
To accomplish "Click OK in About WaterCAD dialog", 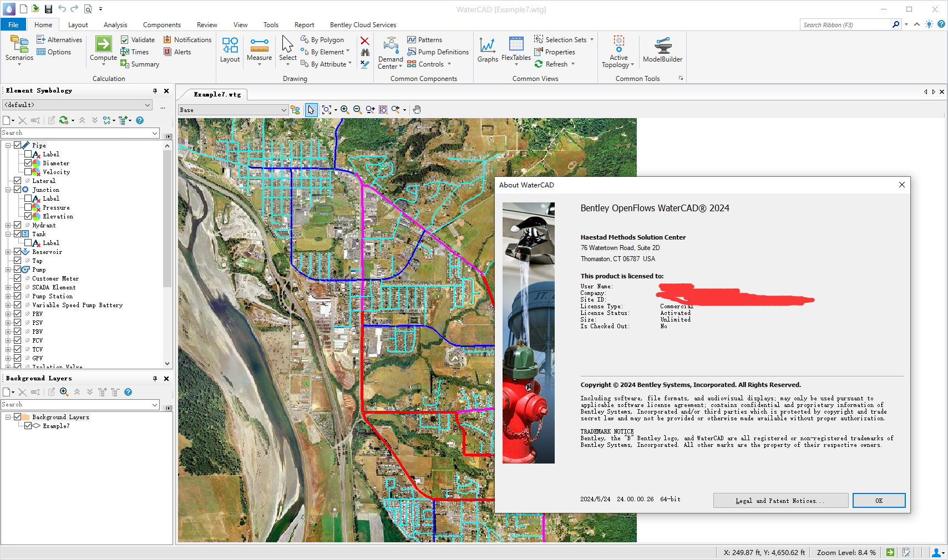I will coord(879,501).
